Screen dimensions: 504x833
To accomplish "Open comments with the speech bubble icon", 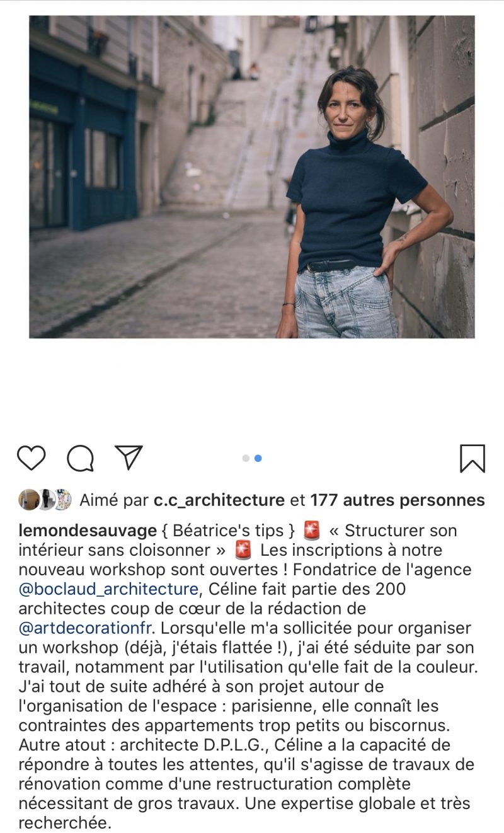I will pyautogui.click(x=81, y=458).
